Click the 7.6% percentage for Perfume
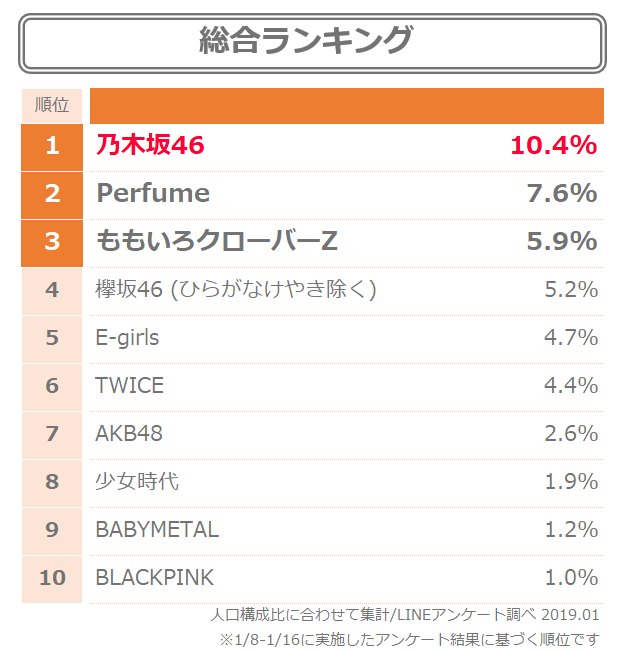 562,193
